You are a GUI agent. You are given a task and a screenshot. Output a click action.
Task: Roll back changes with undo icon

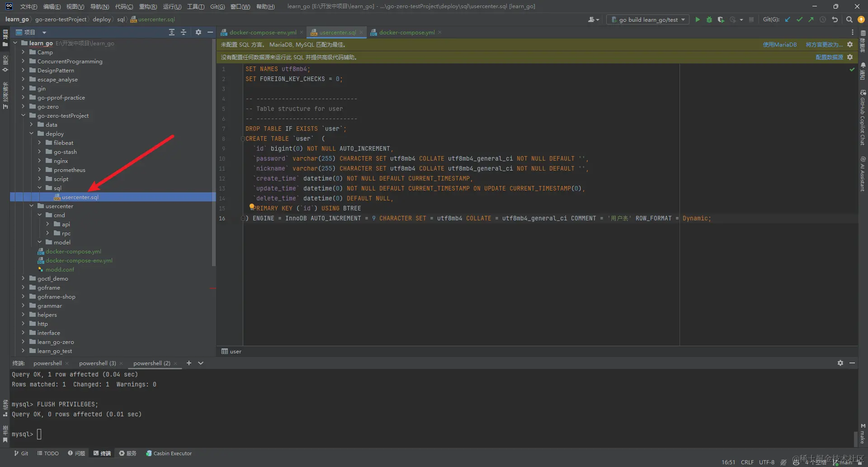835,19
